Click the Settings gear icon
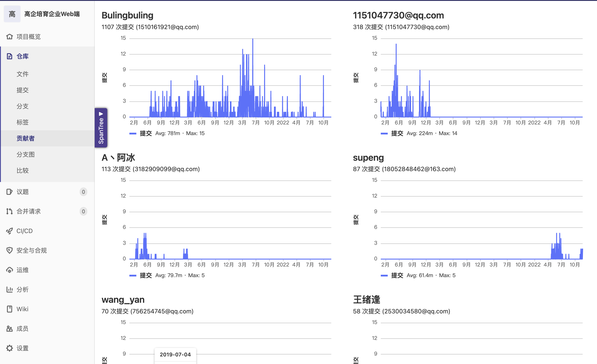Screen dimensions: 597x364 (10, 348)
